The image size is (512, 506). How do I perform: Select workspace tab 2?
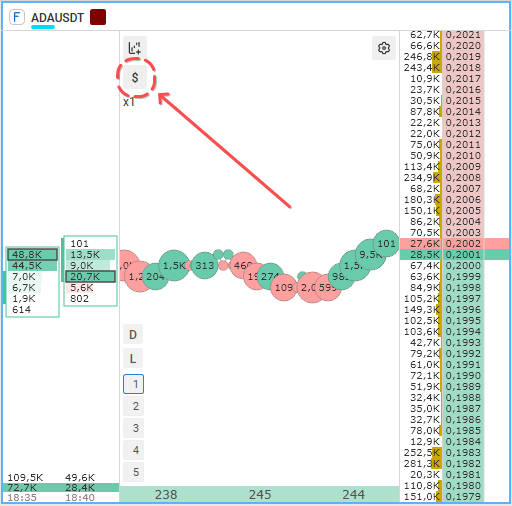pos(133,406)
